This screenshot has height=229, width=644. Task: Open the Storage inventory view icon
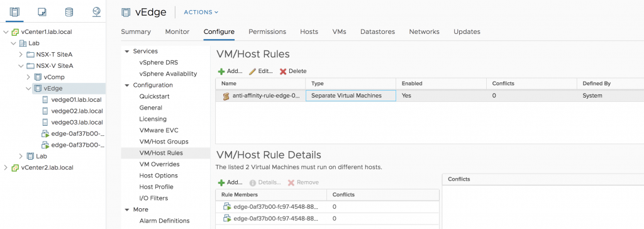click(x=69, y=12)
